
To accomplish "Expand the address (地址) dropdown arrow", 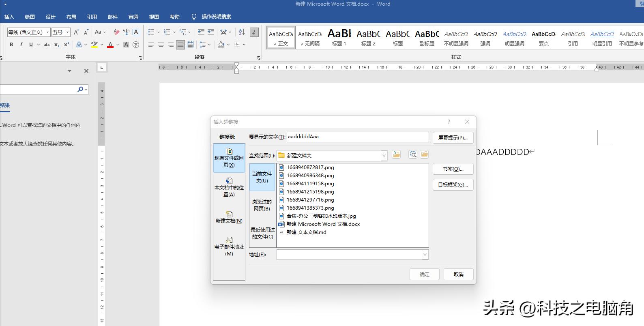I will coord(425,254).
